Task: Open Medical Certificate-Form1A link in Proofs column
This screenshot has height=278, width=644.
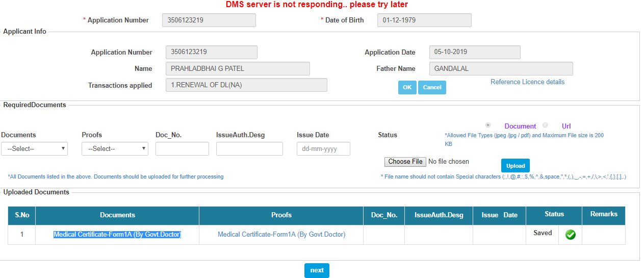Action: point(281,234)
